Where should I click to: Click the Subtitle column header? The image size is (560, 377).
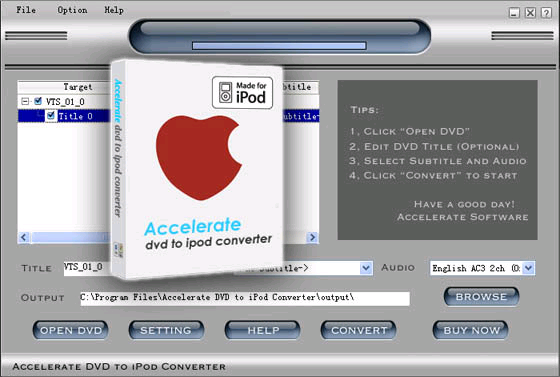point(300,87)
